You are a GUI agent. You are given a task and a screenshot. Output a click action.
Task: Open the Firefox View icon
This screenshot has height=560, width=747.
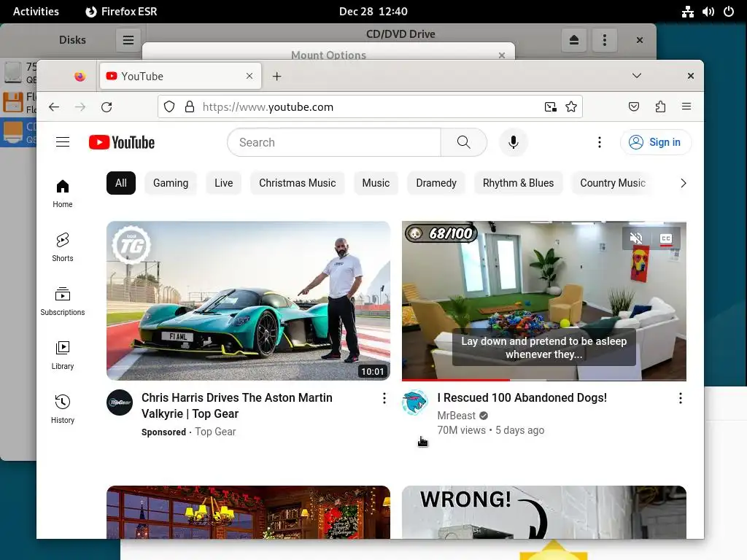[80, 76]
